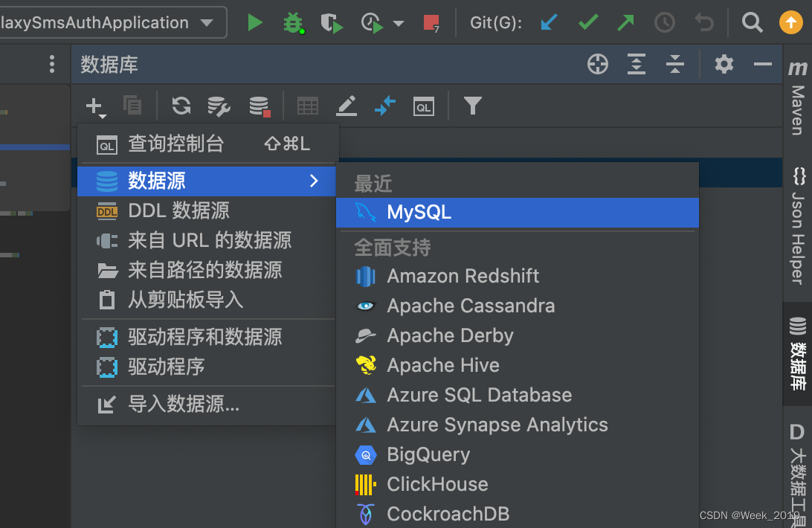This screenshot has width=812, height=528.
Task: Select 从剪贴板导入 menu item
Action: click(x=208, y=300)
